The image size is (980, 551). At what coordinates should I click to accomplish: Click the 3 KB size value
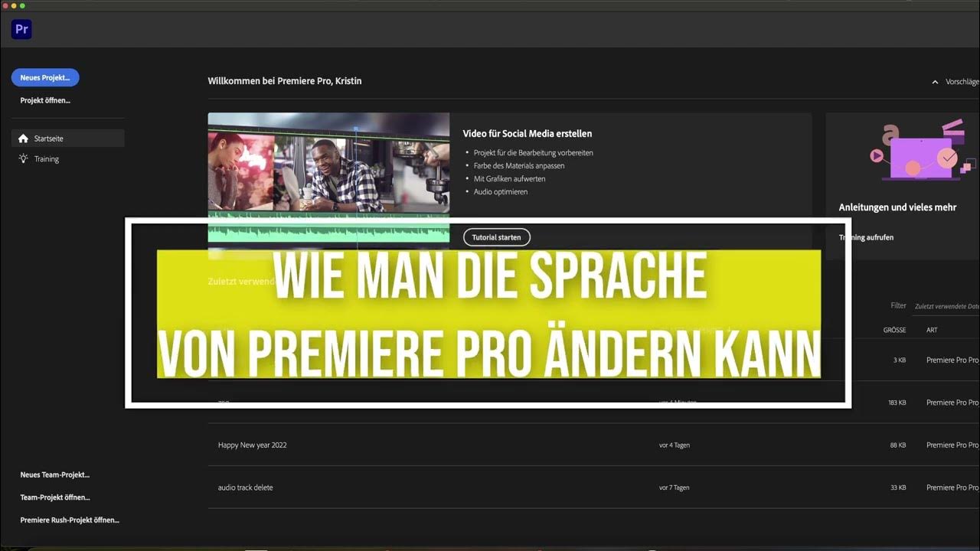[x=900, y=360]
